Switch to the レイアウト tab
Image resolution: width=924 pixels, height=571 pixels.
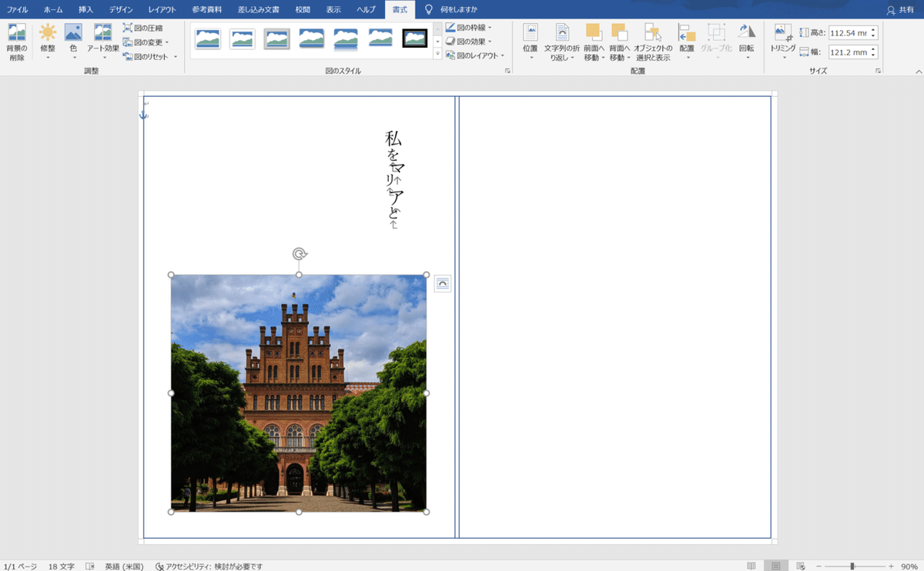click(162, 9)
